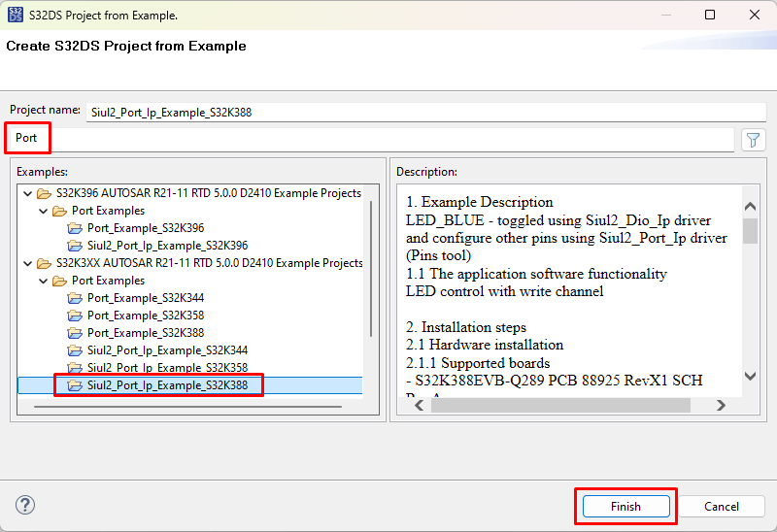This screenshot has height=532, width=777.
Task: Click description scroll up arrow
Action: point(750,206)
